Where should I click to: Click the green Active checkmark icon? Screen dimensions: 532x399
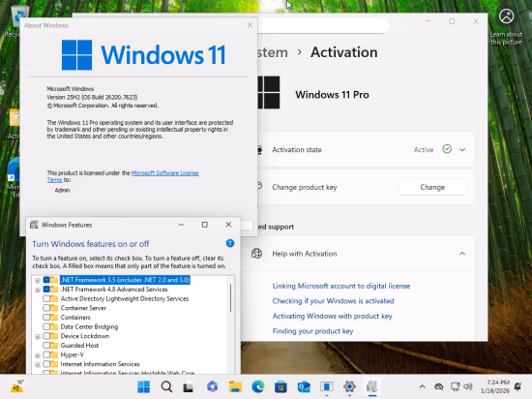[447, 149]
